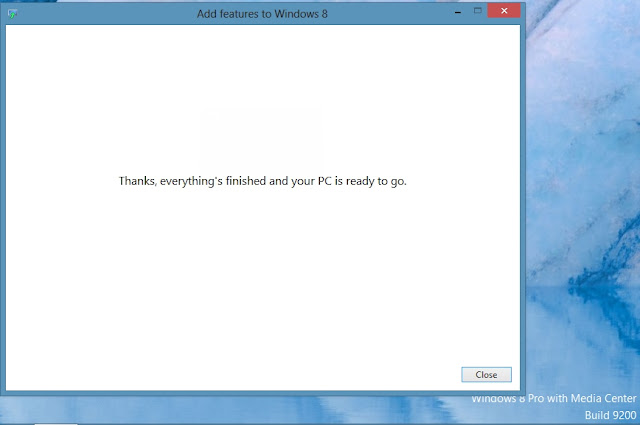Click the Add features window title icon
This screenshot has width=640, height=425.
click(13, 14)
